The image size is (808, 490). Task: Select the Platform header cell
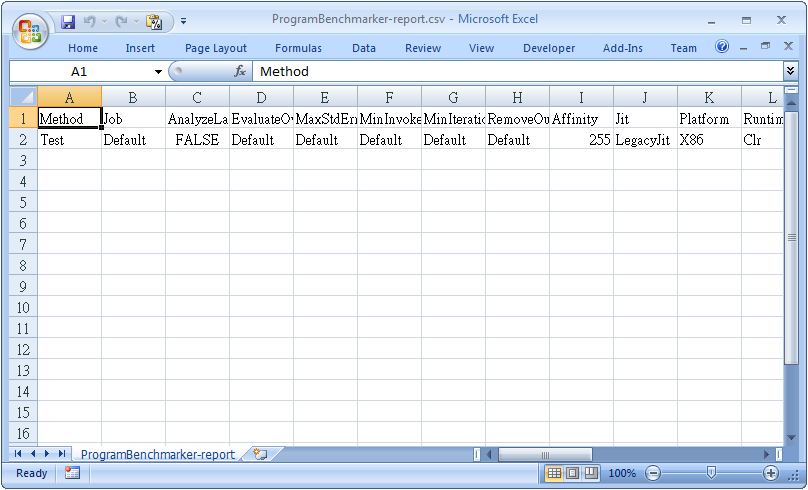pos(709,119)
